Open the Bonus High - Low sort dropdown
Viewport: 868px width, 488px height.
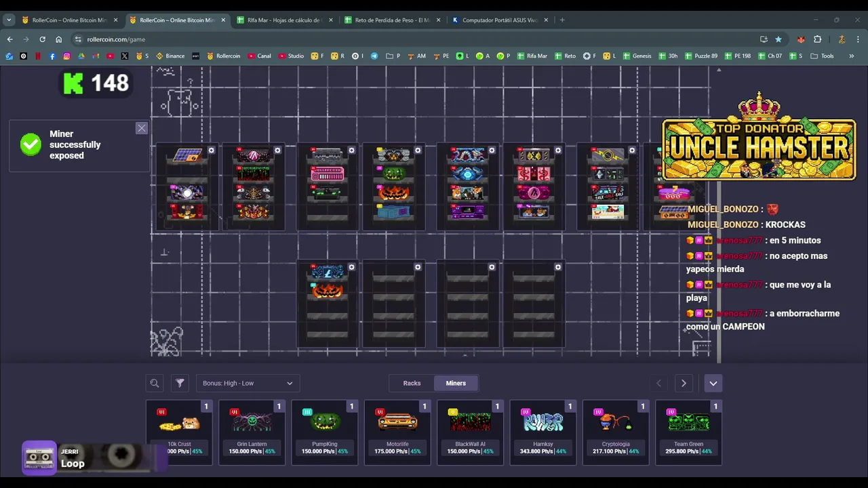click(248, 383)
